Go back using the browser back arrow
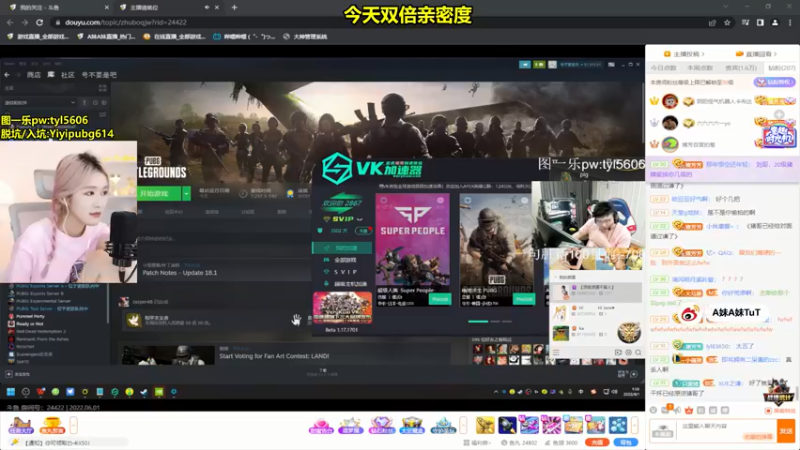800x450 pixels. [x=10, y=22]
